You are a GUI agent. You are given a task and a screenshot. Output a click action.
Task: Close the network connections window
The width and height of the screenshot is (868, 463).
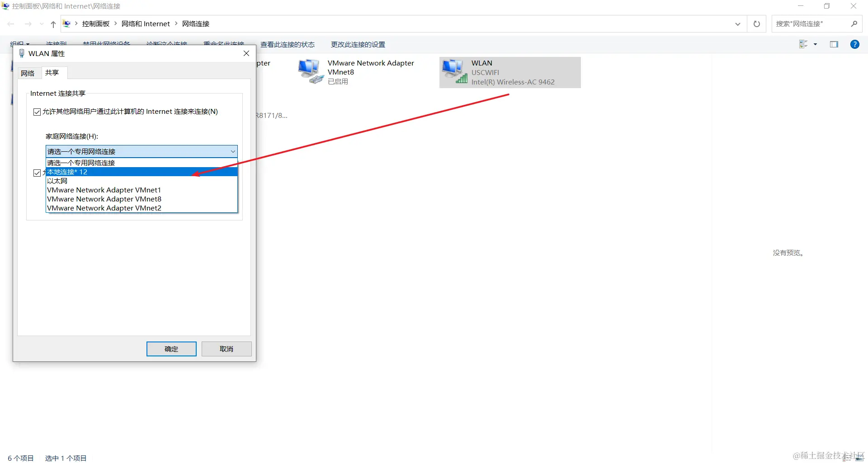[x=854, y=6]
